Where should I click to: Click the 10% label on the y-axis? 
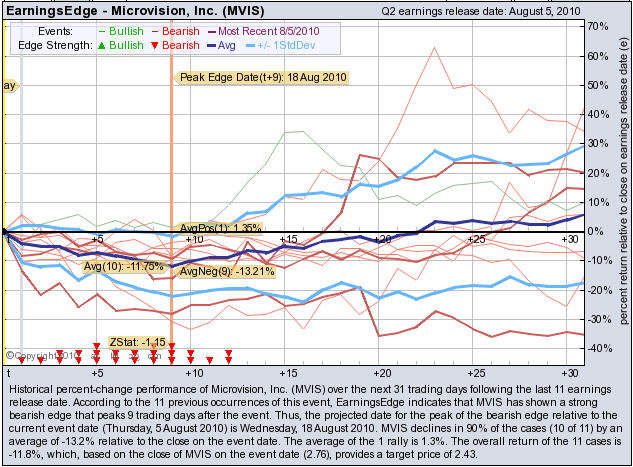pyautogui.click(x=598, y=202)
